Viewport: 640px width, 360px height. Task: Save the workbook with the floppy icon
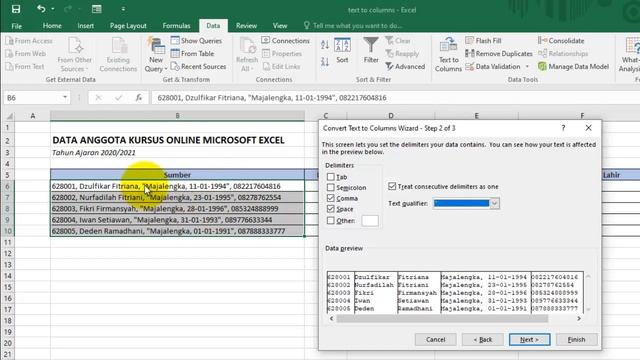pyautogui.click(x=16, y=9)
